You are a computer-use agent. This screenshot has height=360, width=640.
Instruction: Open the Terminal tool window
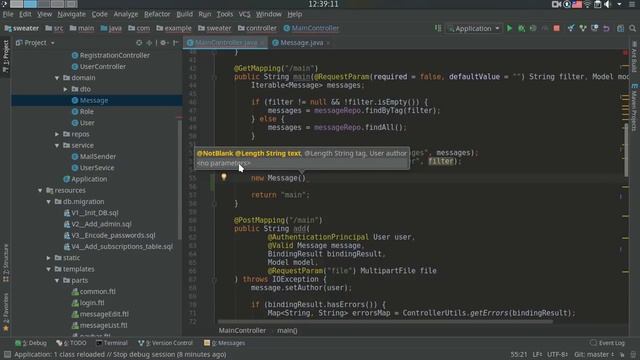112,343
